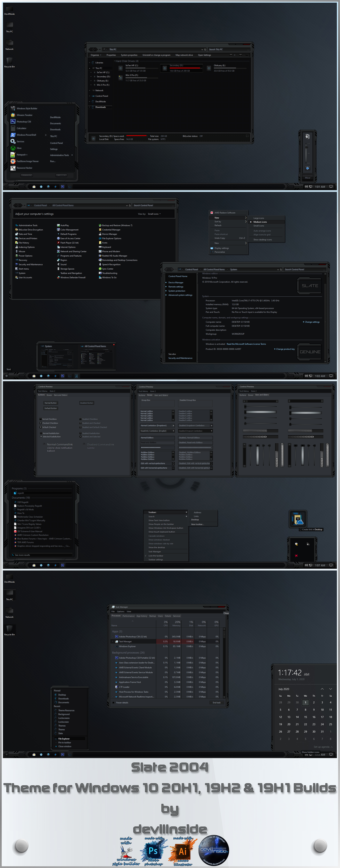Open Options menu in Task Manager

pyautogui.click(x=120, y=611)
